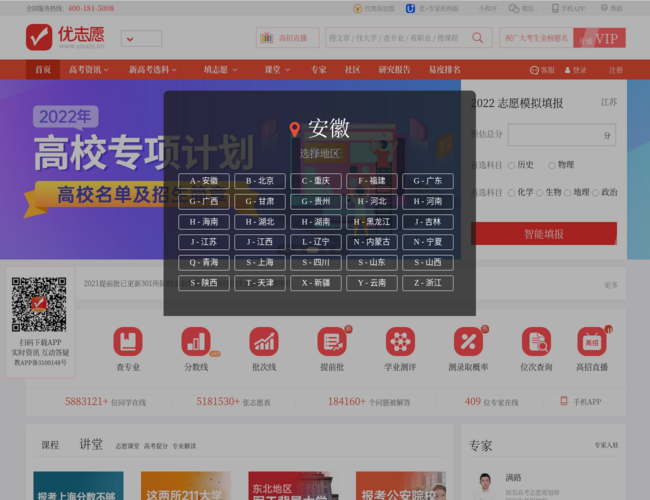This screenshot has width=650, height=500.
Task: Open the 易度排名 menu item
Action: tap(445, 70)
